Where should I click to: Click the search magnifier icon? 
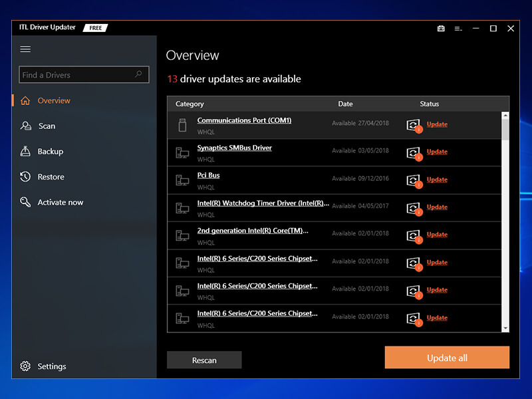138,74
